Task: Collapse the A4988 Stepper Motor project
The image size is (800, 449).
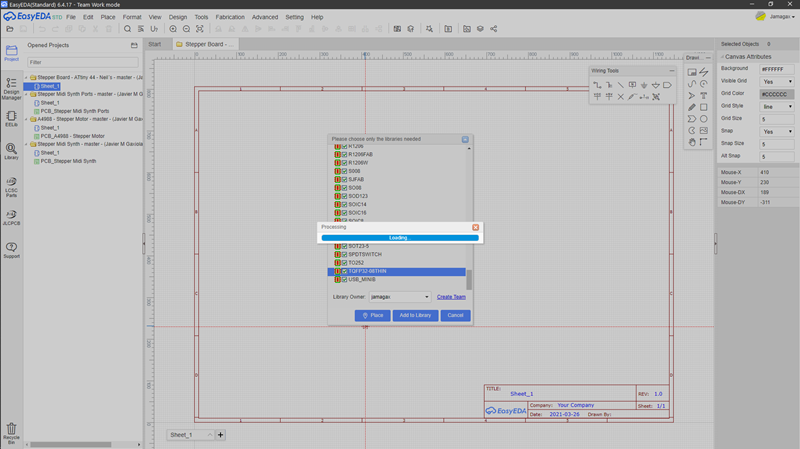Action: 27,119
